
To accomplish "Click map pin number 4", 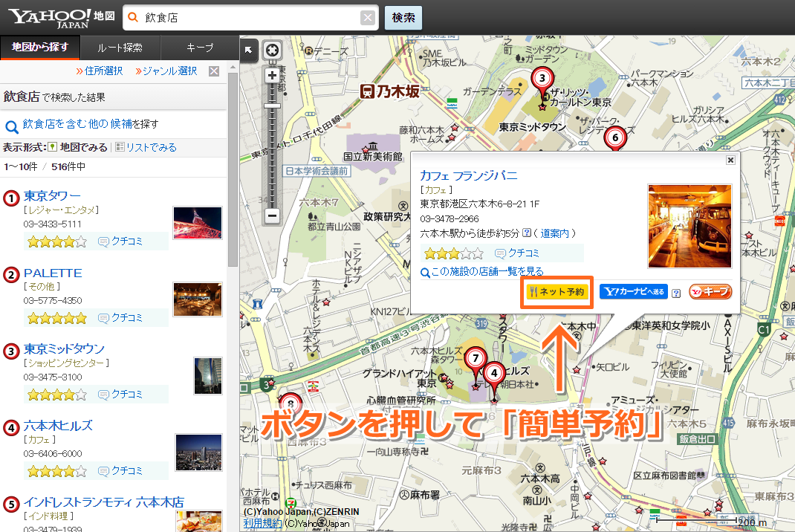I will [x=494, y=373].
